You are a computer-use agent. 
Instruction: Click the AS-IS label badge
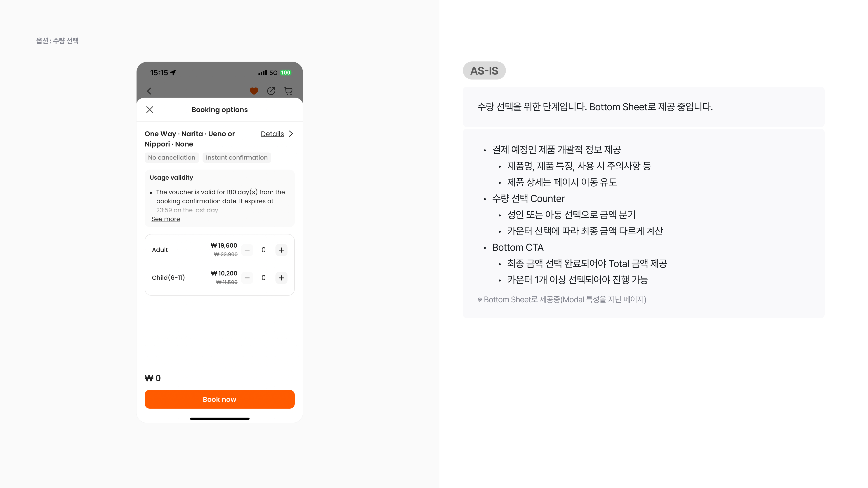tap(484, 71)
